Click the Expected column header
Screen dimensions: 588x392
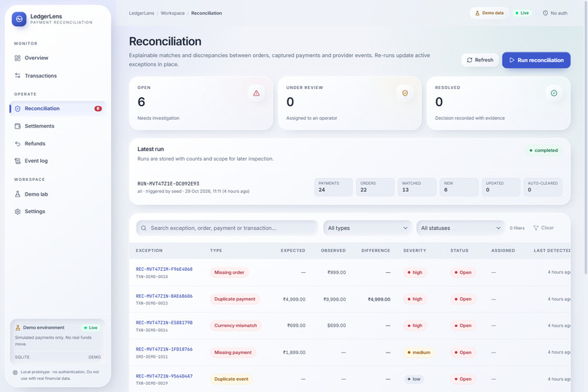[x=293, y=250]
